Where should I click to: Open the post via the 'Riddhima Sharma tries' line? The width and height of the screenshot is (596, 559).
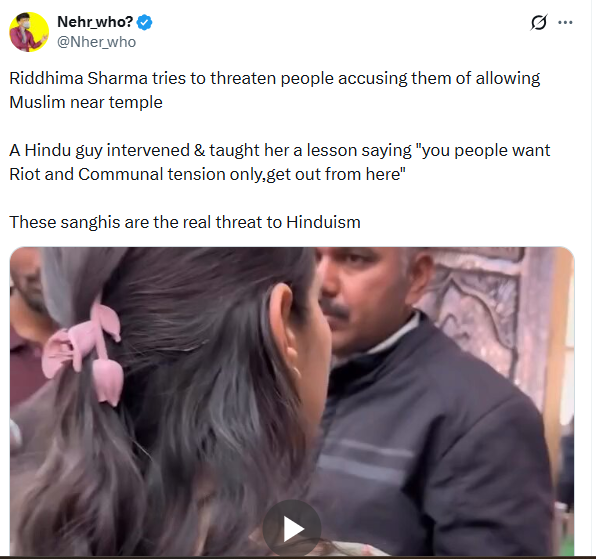274,79
